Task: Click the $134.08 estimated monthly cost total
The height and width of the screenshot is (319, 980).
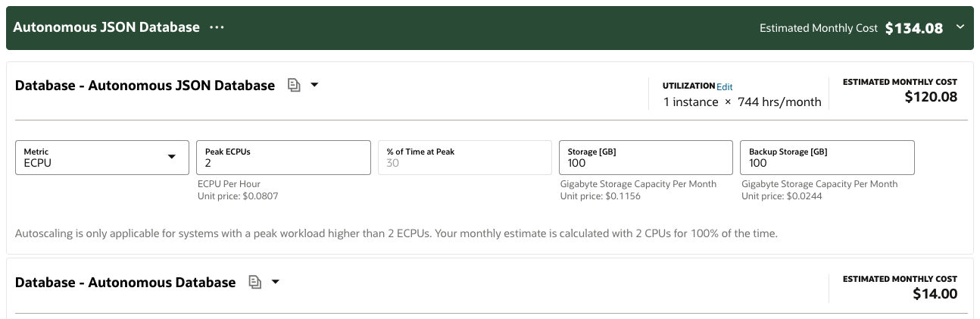Action: click(914, 28)
